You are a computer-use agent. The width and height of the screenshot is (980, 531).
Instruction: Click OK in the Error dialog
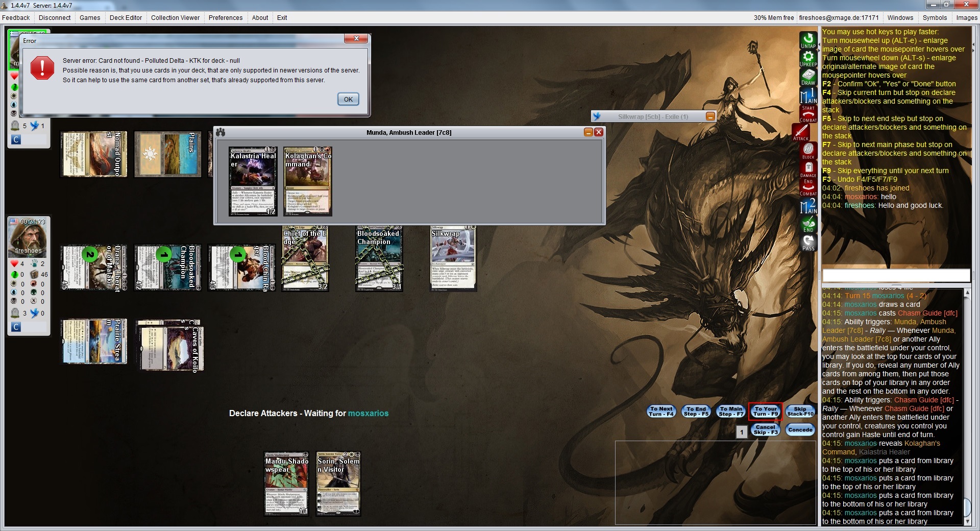pos(348,99)
